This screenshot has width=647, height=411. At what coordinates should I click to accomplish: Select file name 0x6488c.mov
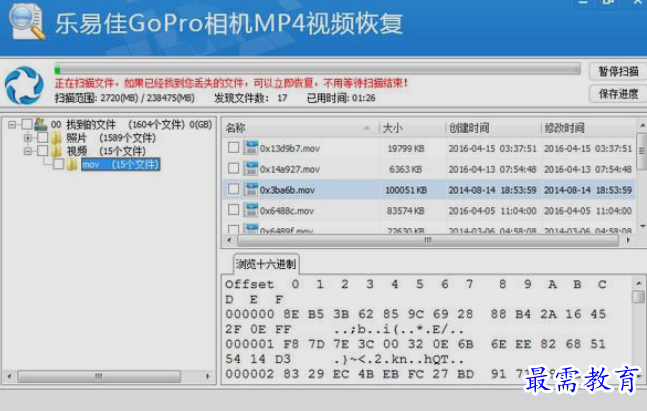pos(287,211)
